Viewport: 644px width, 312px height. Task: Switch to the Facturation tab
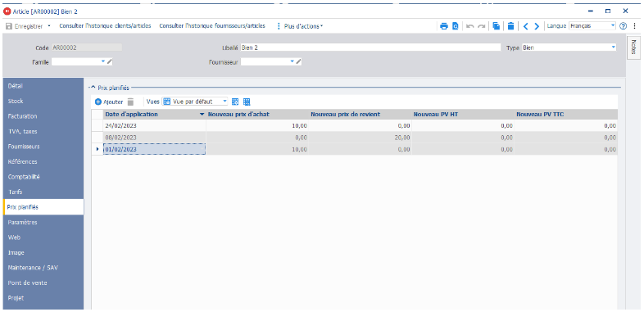(43, 116)
